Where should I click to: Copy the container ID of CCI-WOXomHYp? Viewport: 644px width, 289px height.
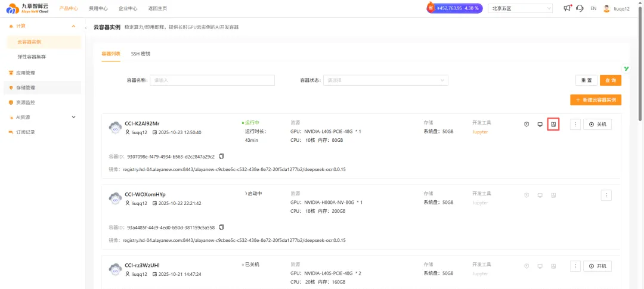coord(221,228)
